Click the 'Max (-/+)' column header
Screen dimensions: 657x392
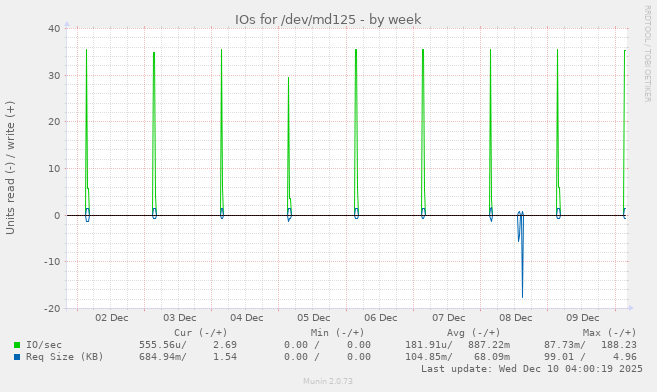tap(609, 333)
